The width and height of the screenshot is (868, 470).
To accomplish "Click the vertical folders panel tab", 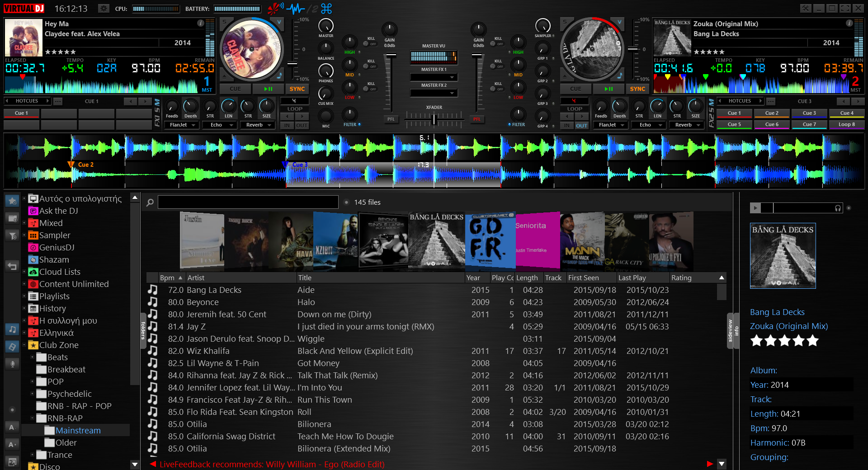I will click(143, 331).
